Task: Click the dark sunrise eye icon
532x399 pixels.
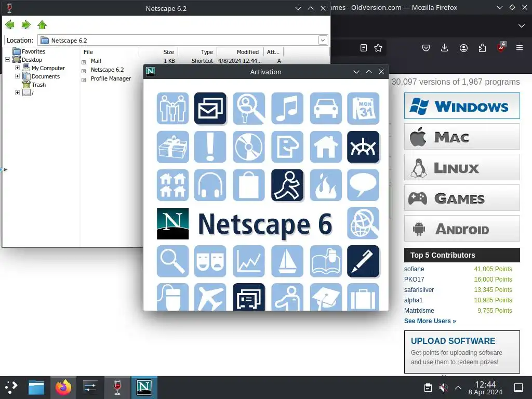Action: coord(363,147)
